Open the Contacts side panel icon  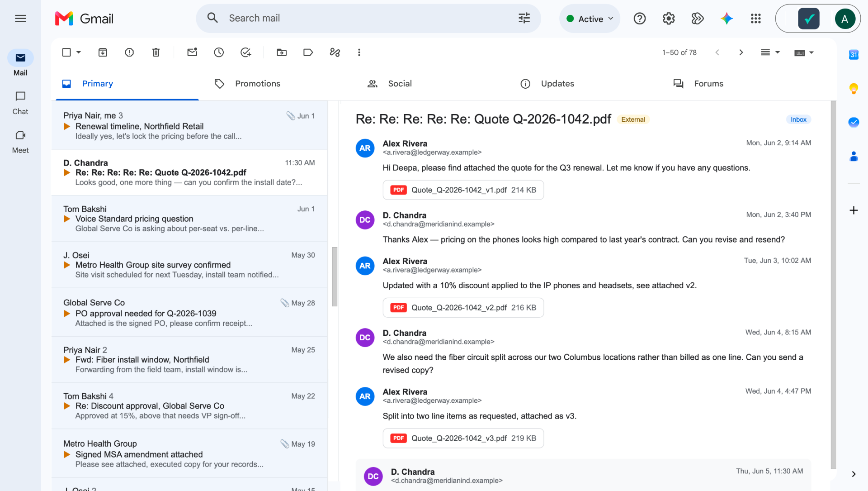click(854, 157)
